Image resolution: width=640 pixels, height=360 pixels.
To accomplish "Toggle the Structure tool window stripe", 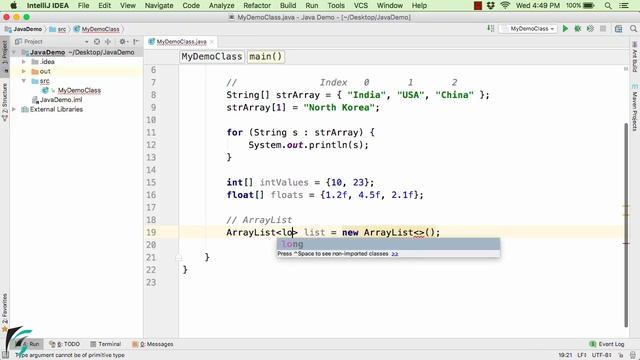I will click(4, 102).
